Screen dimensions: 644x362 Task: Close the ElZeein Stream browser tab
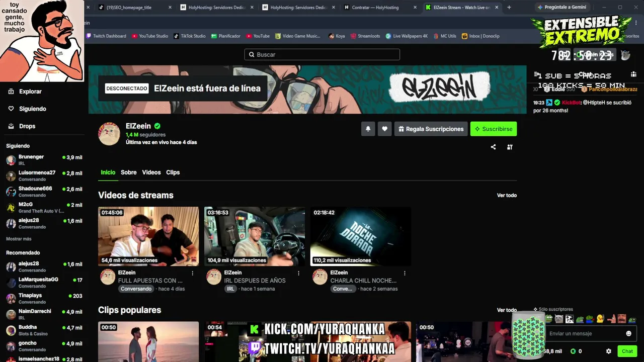click(497, 8)
